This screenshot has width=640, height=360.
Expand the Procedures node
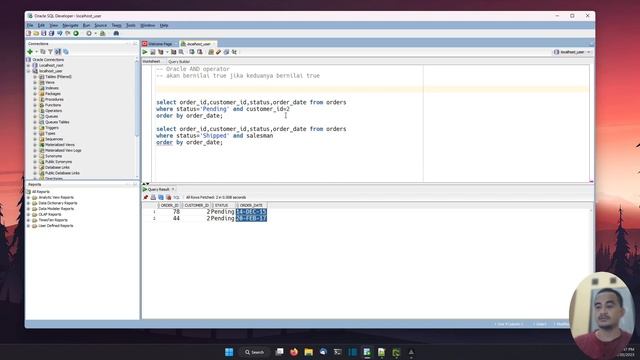click(35, 100)
